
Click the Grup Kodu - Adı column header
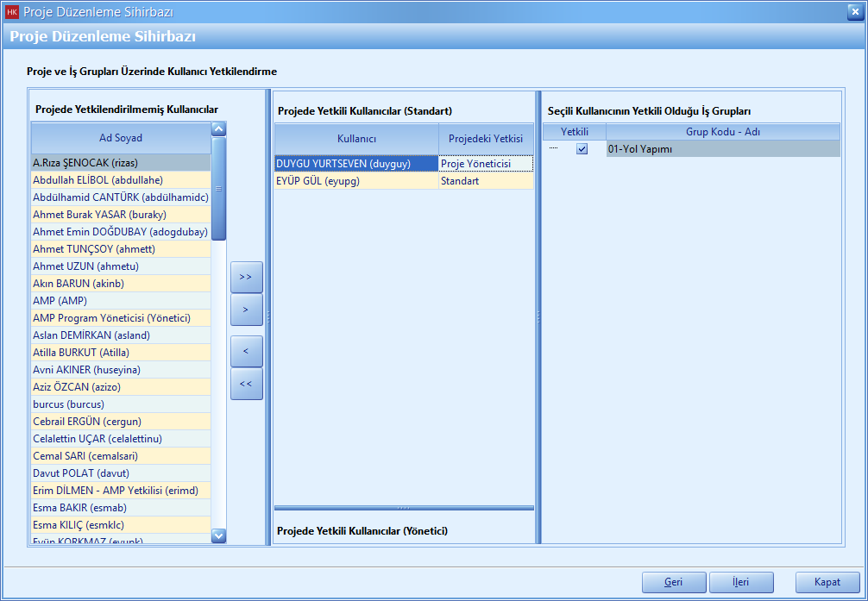coord(722,132)
